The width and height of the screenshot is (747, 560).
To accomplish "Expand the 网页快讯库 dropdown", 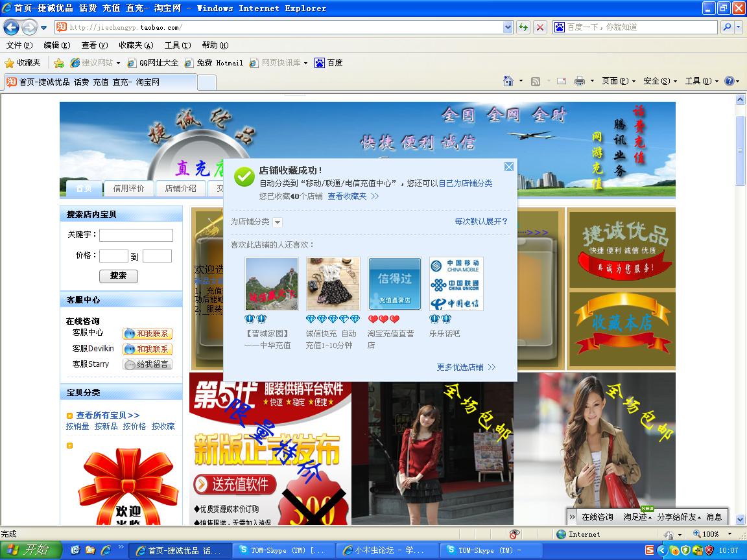I will [306, 63].
